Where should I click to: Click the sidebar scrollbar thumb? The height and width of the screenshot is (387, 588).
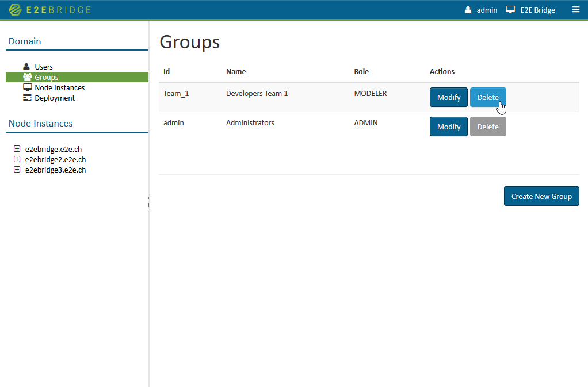[149, 203]
